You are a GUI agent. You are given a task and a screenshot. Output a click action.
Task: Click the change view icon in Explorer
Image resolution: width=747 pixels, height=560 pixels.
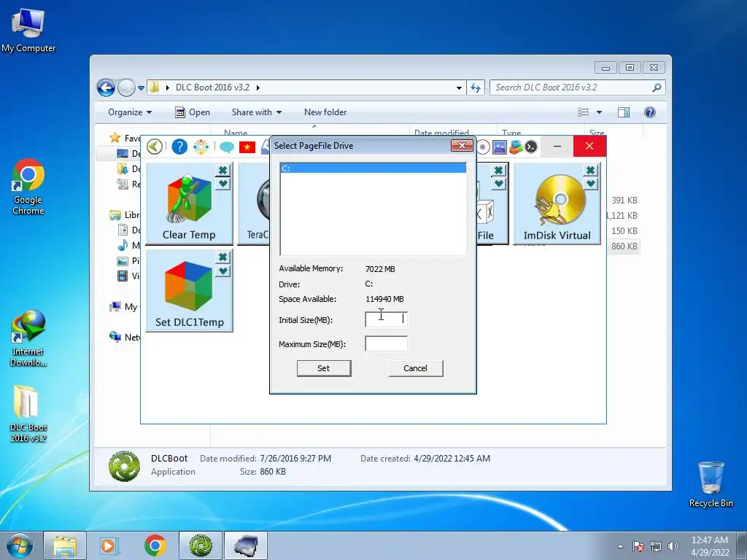[x=583, y=112]
